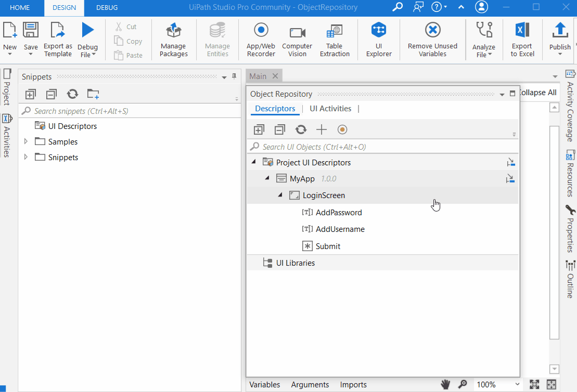Switch to the UI Activities tab
Screen dimensions: 577x392
point(330,109)
